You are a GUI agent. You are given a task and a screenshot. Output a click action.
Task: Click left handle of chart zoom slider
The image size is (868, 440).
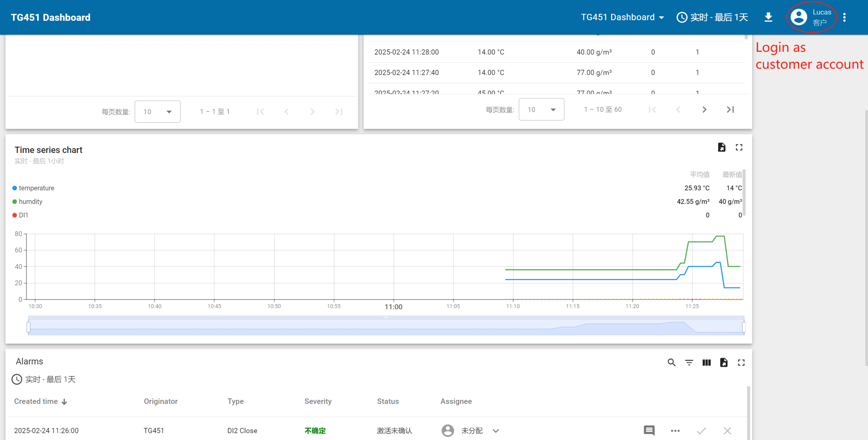pos(28,327)
